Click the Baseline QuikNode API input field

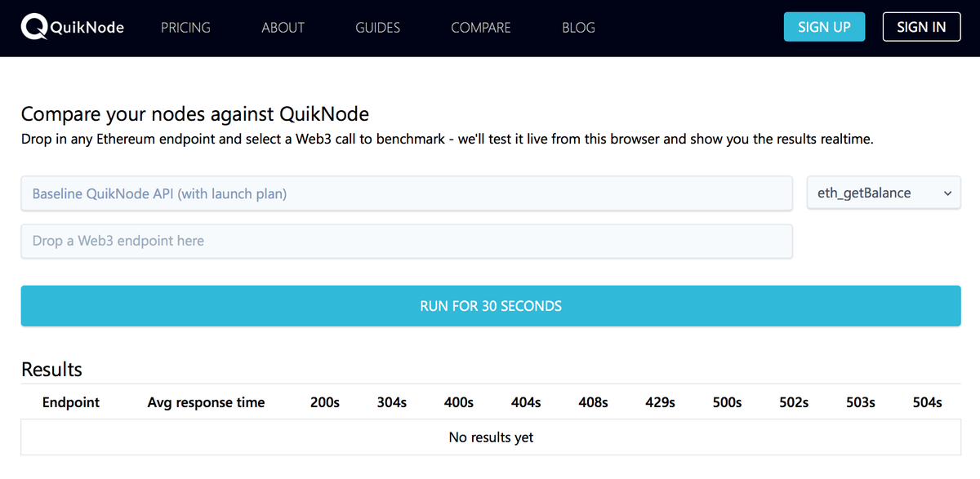click(407, 193)
